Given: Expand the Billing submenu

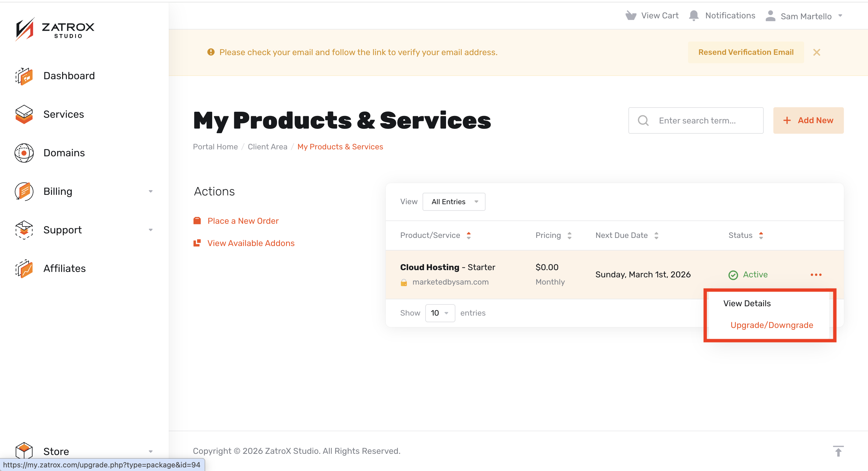Looking at the screenshot, I should click(x=151, y=191).
